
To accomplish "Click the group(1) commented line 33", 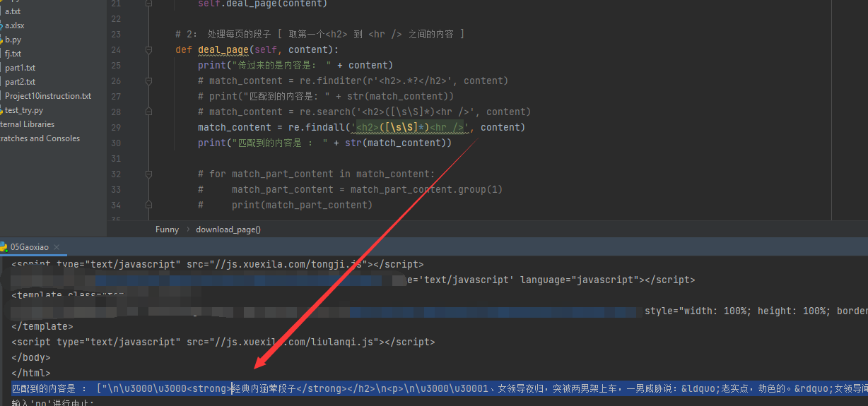I will click(x=350, y=189).
